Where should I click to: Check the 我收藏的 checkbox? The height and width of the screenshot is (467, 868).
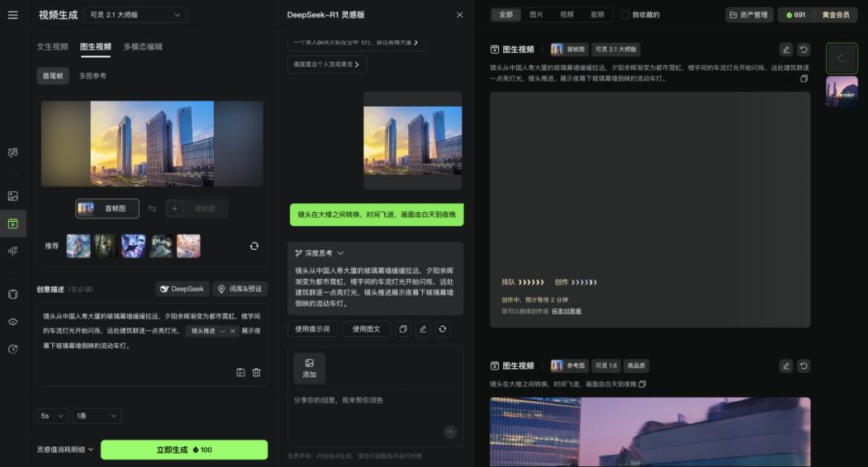[625, 14]
